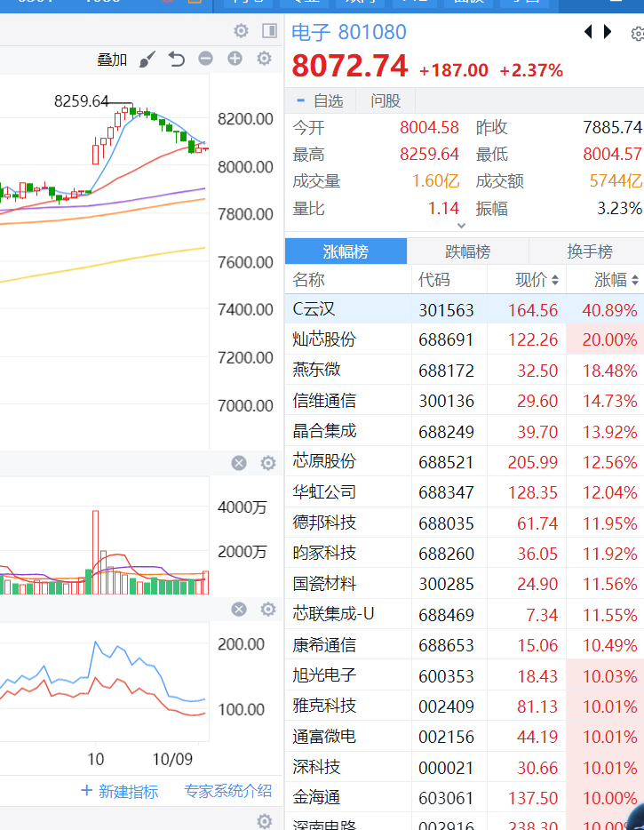Switch to the 换手榜 tab
This screenshot has height=830, width=644.
point(589,251)
